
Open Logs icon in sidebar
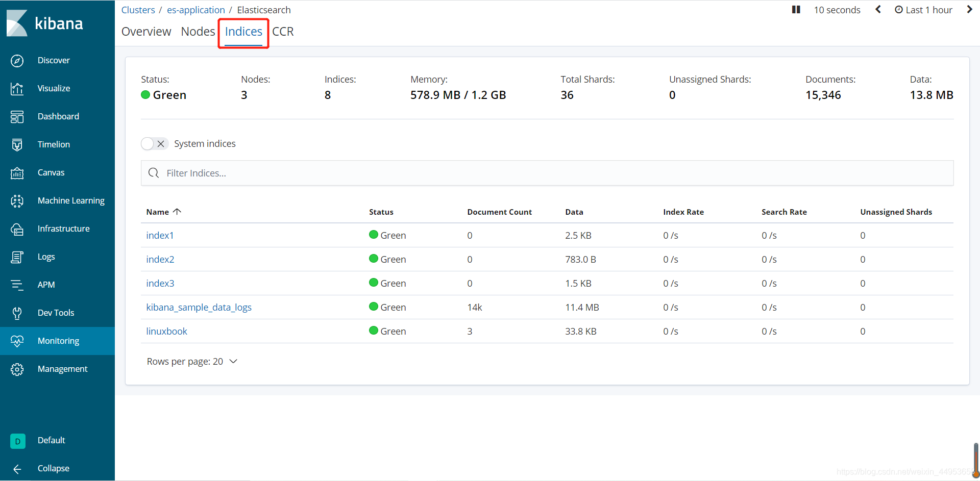(17, 257)
